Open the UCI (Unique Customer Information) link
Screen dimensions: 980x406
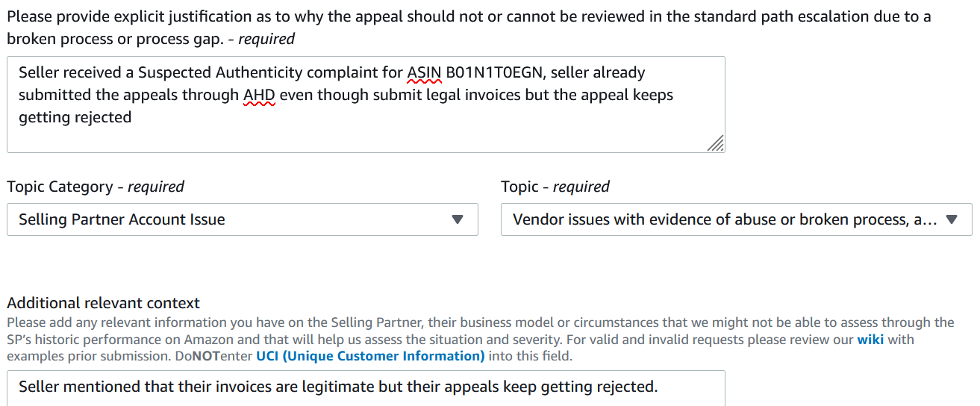(x=370, y=356)
